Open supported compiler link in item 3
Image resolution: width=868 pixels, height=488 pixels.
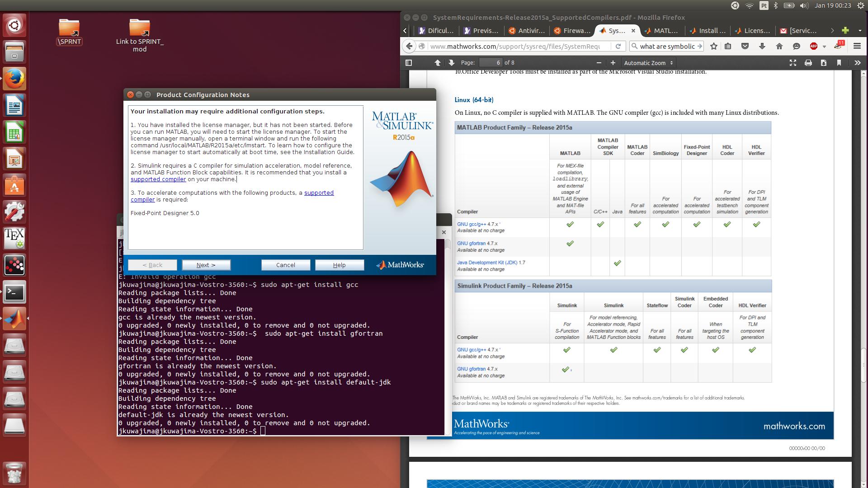click(319, 193)
